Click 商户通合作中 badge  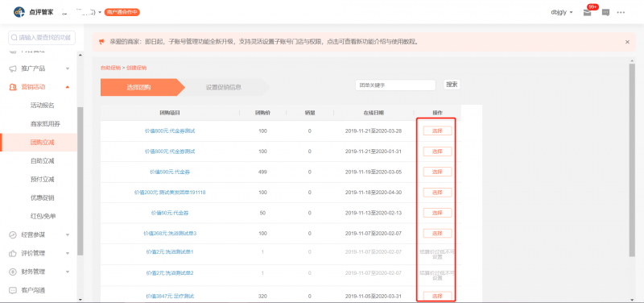(x=122, y=12)
